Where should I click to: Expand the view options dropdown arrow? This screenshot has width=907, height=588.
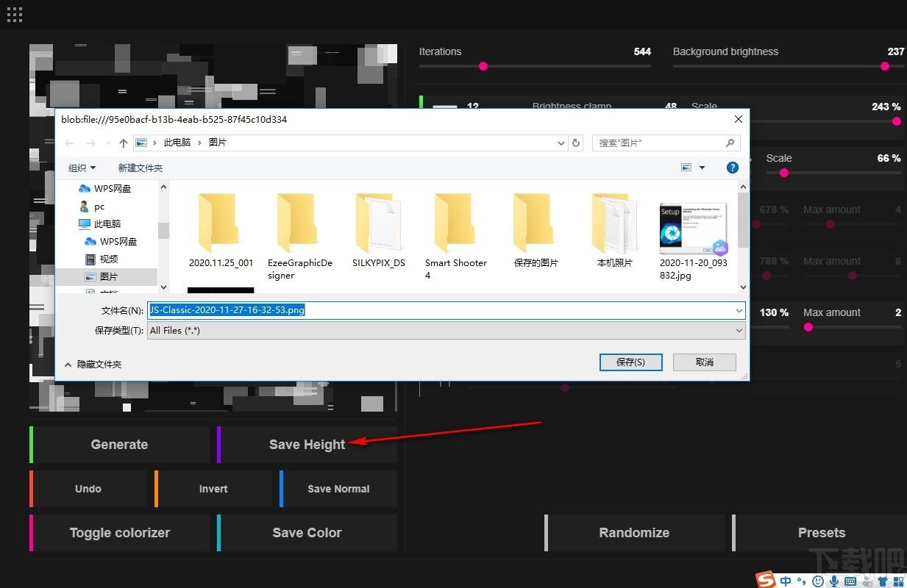click(x=702, y=168)
